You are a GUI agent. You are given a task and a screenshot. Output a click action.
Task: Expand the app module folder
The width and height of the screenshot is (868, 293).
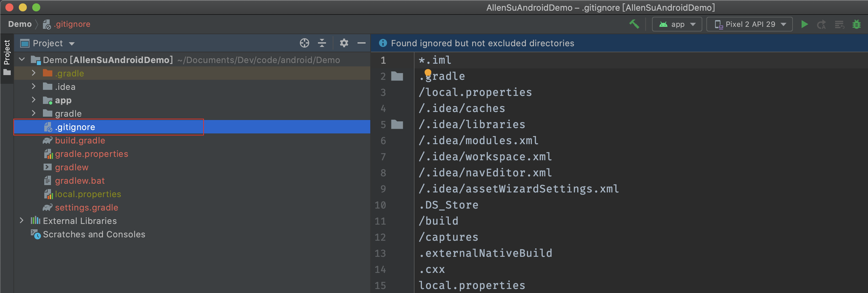33,100
